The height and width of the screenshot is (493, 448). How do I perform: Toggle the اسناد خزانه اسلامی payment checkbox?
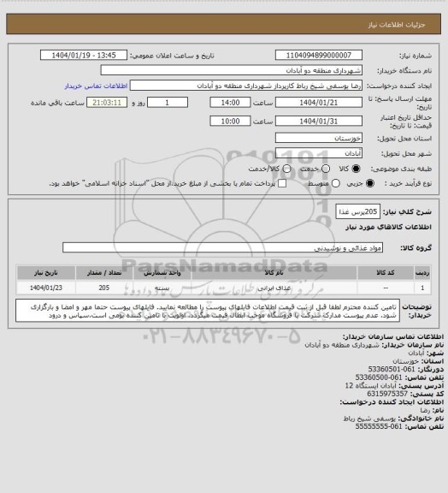tap(282, 183)
